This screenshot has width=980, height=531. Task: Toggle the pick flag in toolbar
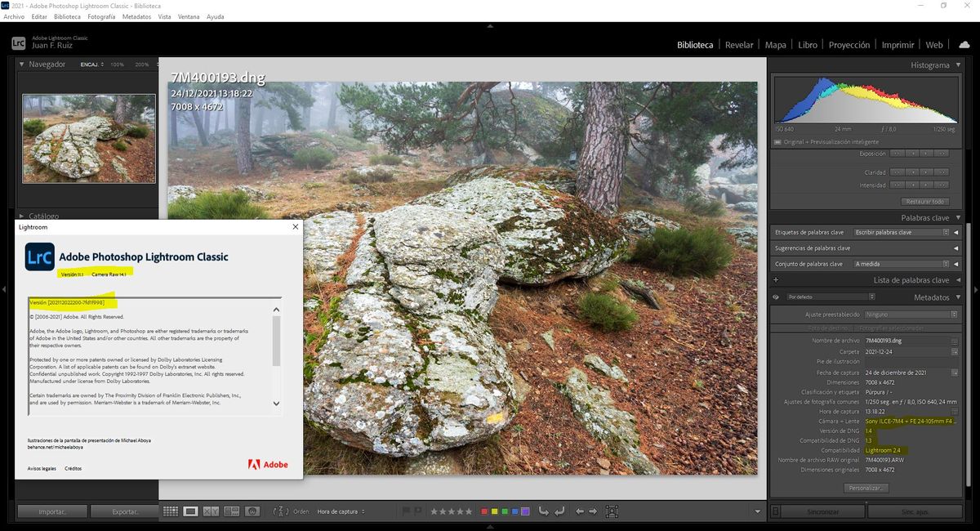click(406, 511)
